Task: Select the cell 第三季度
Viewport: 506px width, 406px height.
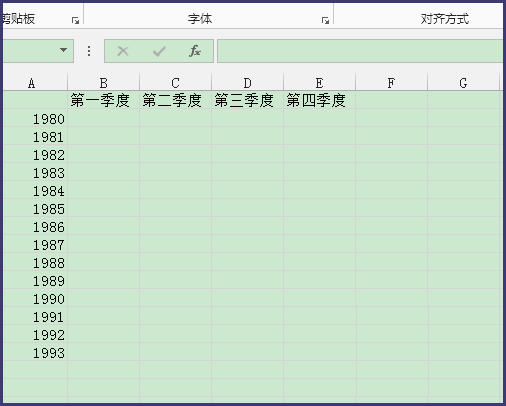Action: point(247,100)
